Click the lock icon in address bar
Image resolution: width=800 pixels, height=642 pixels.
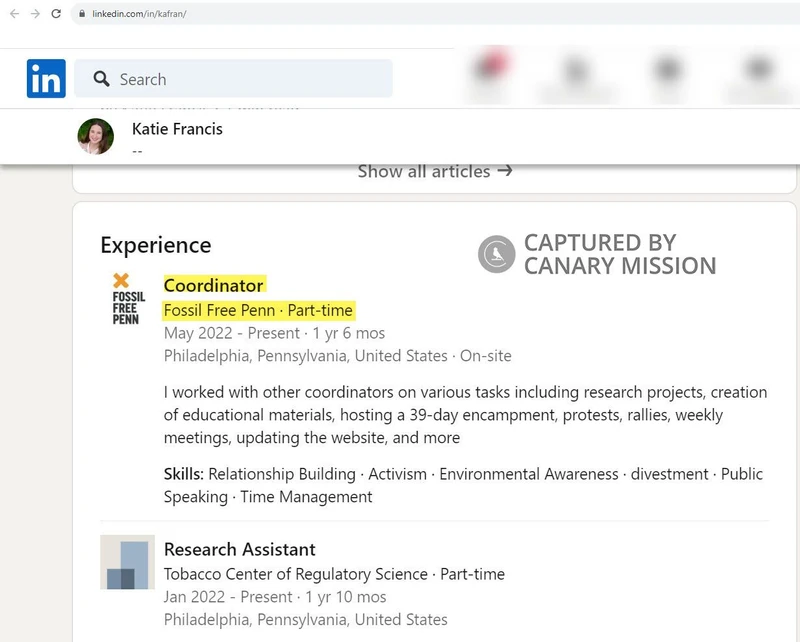(x=82, y=14)
